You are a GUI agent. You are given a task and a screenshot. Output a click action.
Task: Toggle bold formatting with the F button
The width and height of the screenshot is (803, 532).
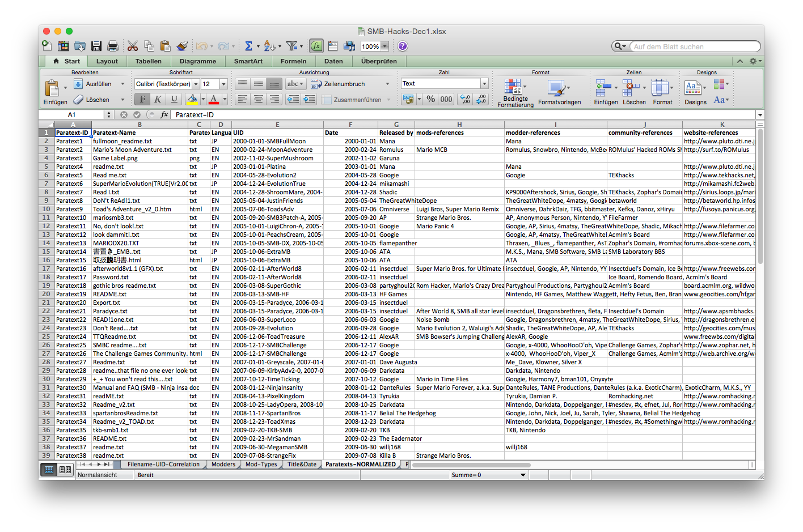(142, 99)
